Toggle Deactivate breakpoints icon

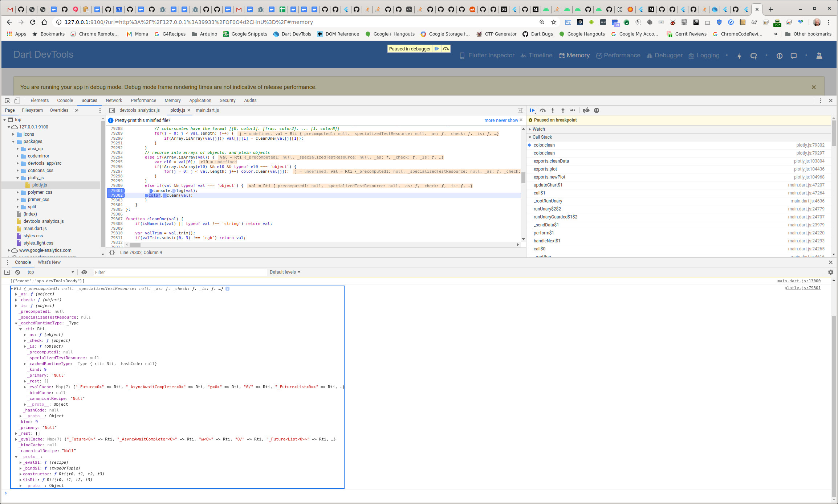[586, 110]
